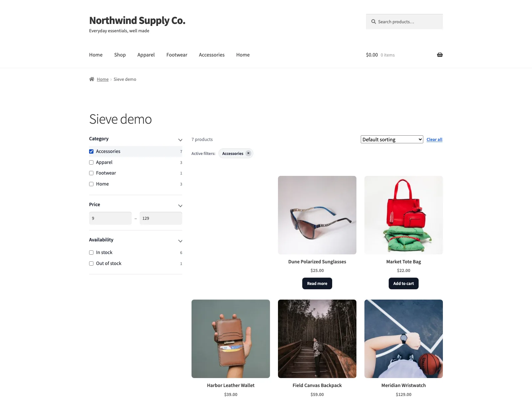Viewport: 532px width, 399px height.
Task: Check the Apparel category checkbox
Action: coord(91,162)
